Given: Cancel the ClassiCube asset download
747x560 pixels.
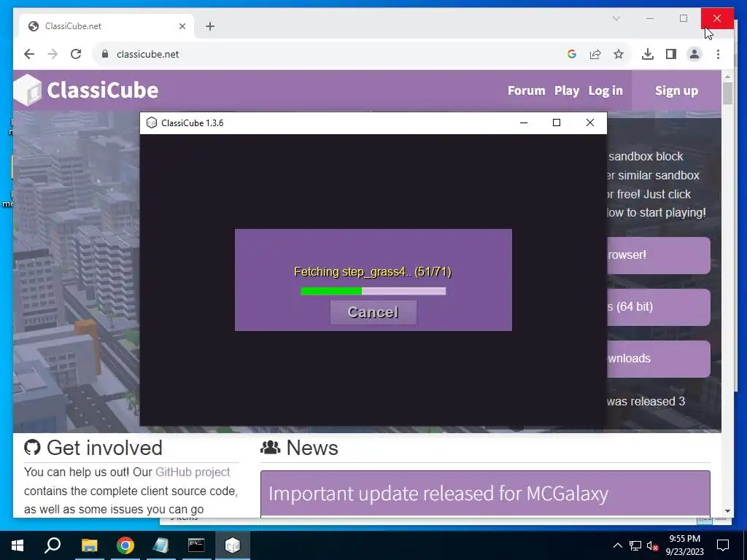Looking at the screenshot, I should 373,312.
